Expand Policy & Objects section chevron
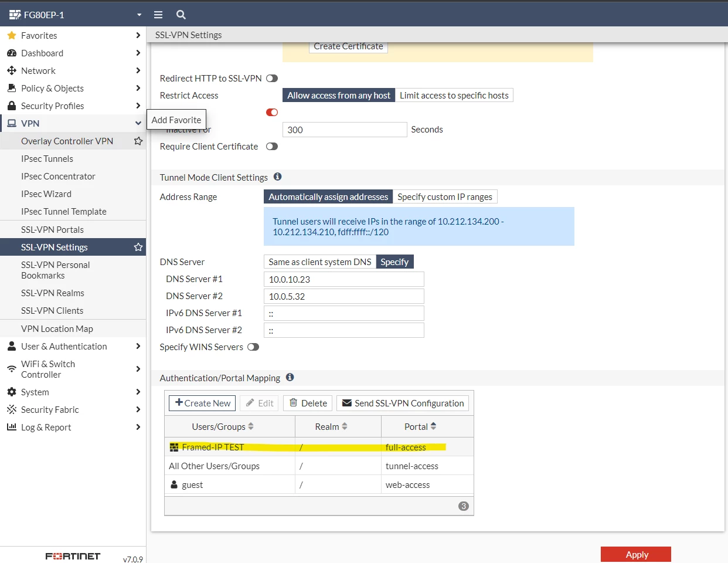The height and width of the screenshot is (563, 728). [138, 88]
